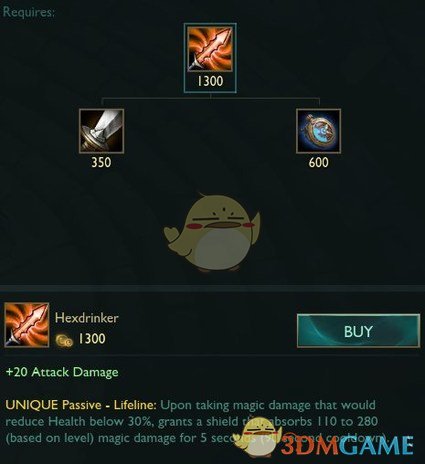Screen dimensions: 425x464
Task: Click the highlighted frame around top Hexdrinker
Action: [210, 58]
